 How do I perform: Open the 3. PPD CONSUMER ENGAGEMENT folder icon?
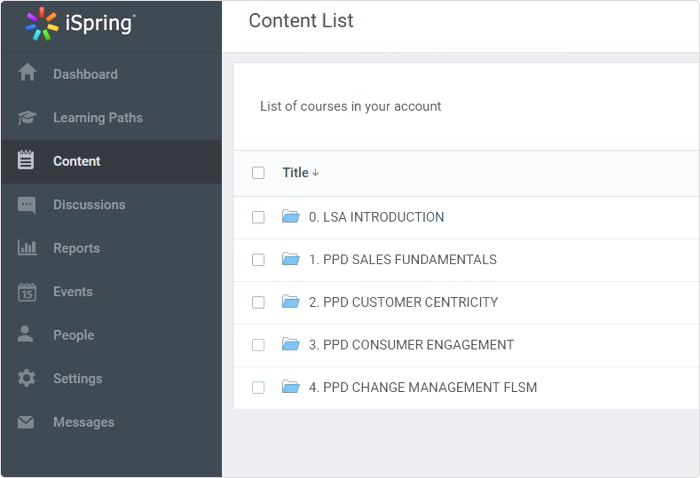point(291,344)
